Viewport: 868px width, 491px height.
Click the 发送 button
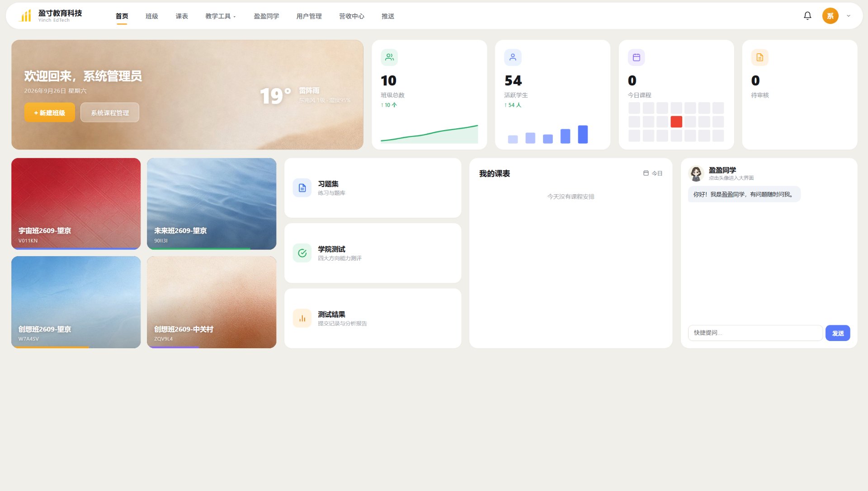click(838, 333)
